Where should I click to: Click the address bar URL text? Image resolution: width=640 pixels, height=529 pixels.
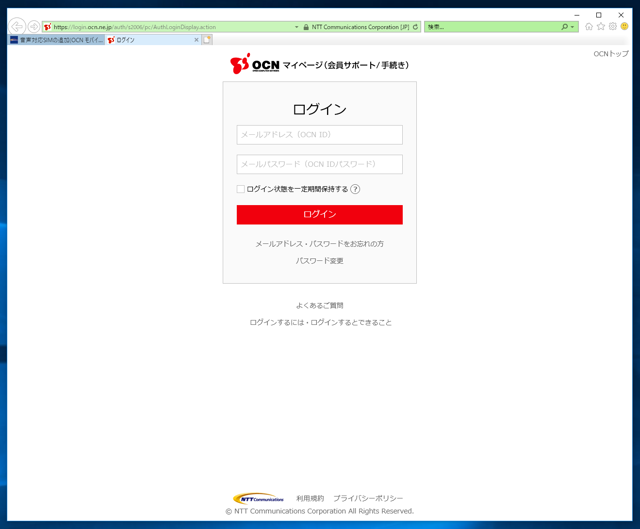[135, 27]
